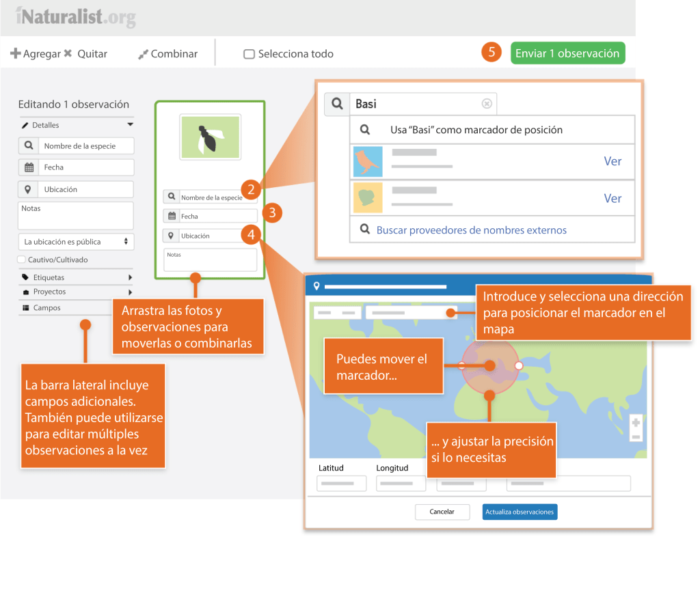Click the Quitar X icon
700x597 pixels.
tap(68, 54)
